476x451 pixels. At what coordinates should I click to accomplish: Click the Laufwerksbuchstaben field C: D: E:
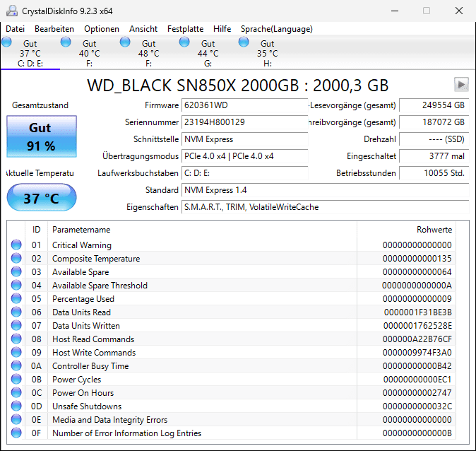(x=244, y=173)
